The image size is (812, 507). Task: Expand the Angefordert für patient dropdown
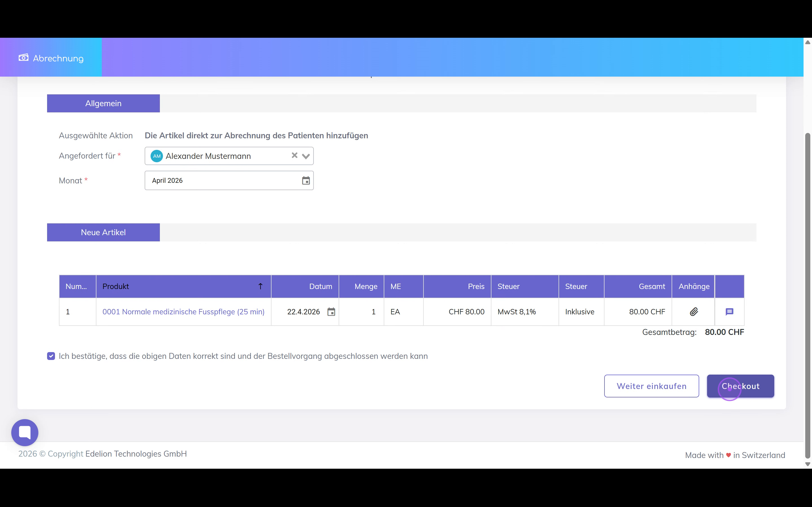[306, 156]
